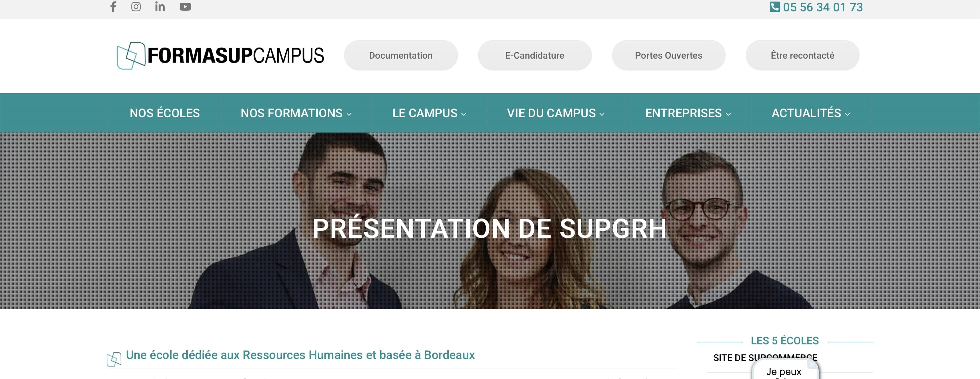Open the YouTube social icon

coord(185,7)
